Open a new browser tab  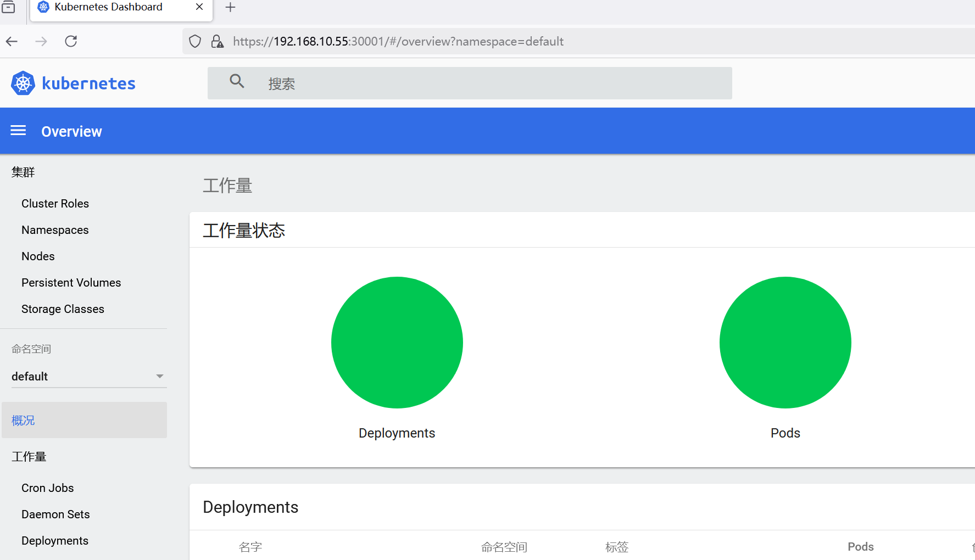pyautogui.click(x=230, y=7)
